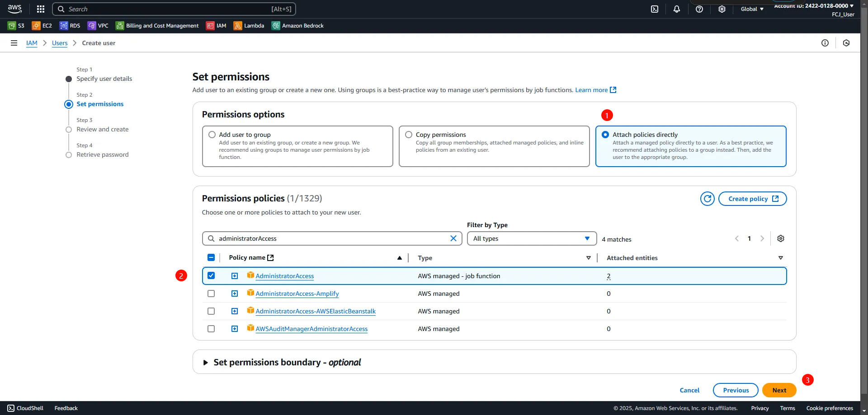Screen dimensions: 868x415
Task: Click Step 4 Retrieve password
Action: [102, 154]
